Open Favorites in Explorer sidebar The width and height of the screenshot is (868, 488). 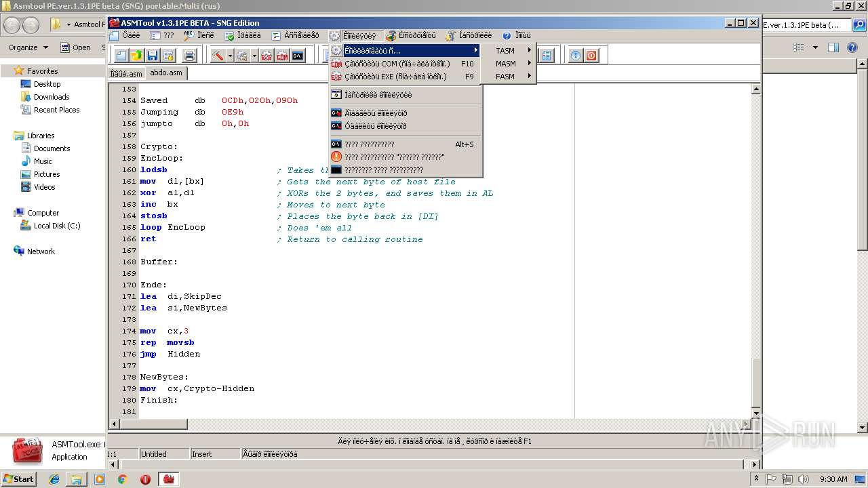tap(42, 71)
